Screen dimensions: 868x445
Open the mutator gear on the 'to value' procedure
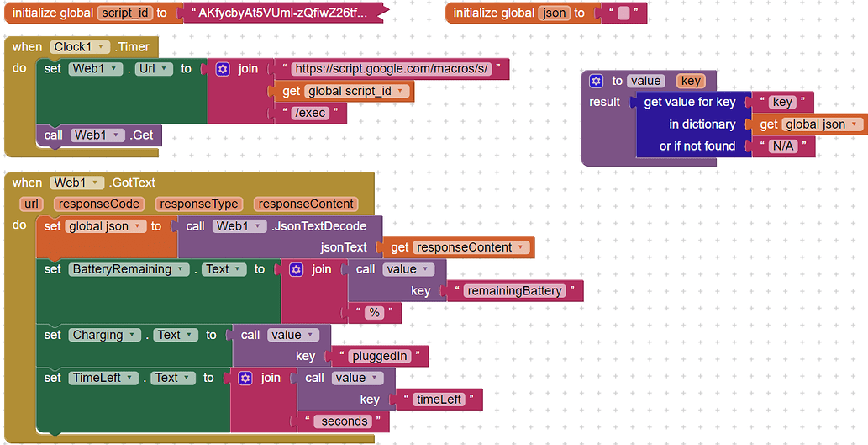(x=597, y=81)
